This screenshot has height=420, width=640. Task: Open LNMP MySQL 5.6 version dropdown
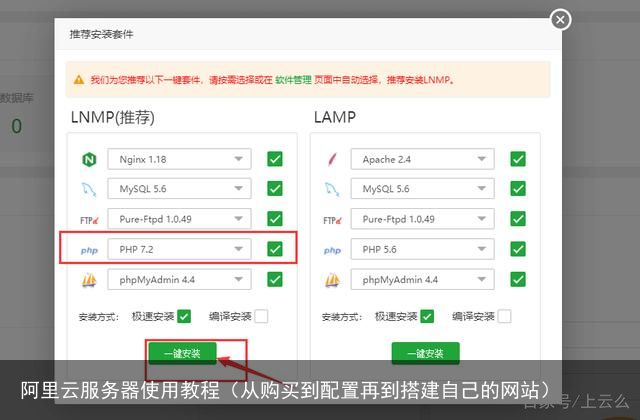(x=179, y=189)
